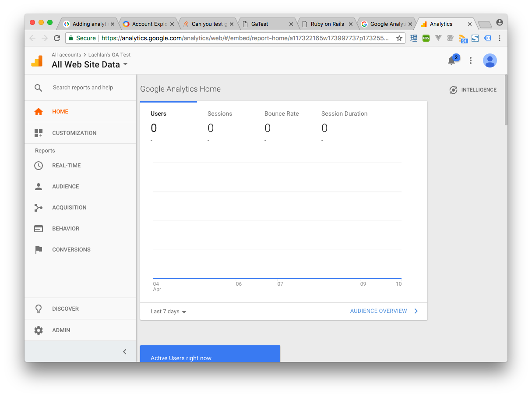Image resolution: width=532 pixels, height=397 pixels.
Task: Click the blue S extension icon
Action: click(x=475, y=38)
